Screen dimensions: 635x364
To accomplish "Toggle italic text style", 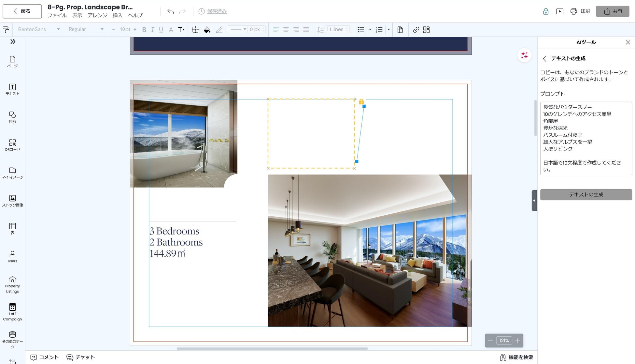I will tap(152, 30).
